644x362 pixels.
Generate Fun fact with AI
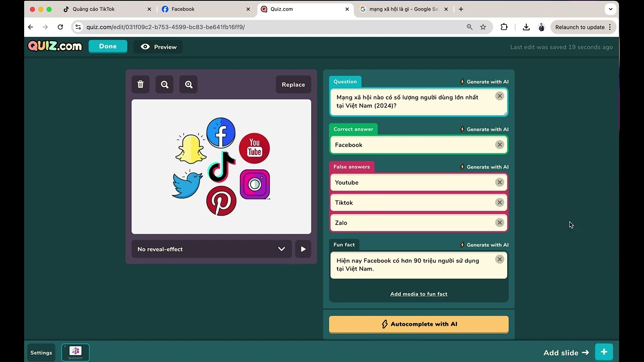pyautogui.click(x=485, y=245)
